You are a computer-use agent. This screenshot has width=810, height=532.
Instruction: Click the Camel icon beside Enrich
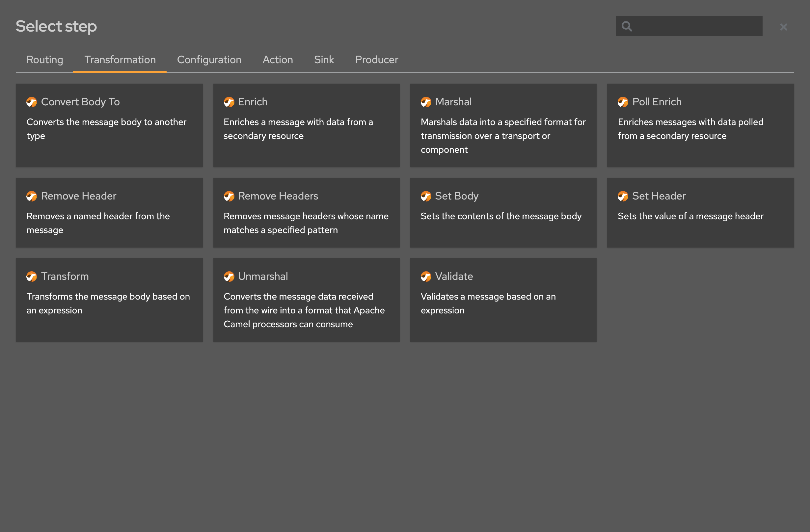(x=229, y=102)
